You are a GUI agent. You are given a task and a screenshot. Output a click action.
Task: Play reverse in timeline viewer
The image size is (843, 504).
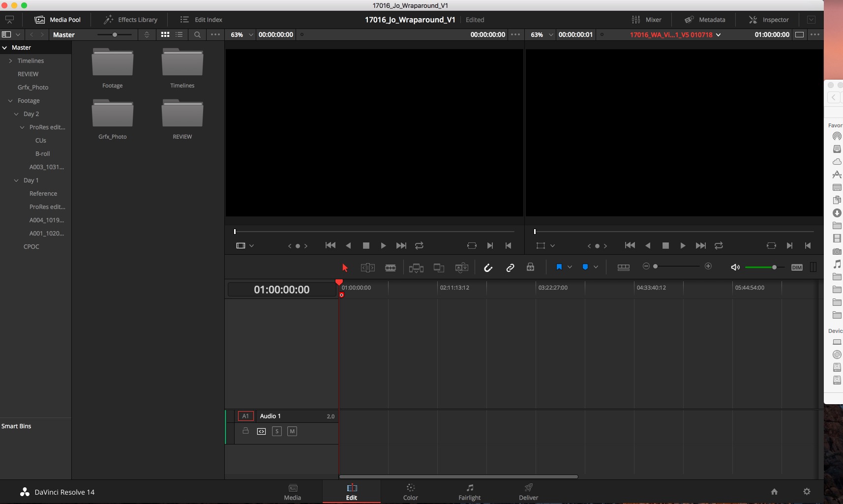[648, 245]
